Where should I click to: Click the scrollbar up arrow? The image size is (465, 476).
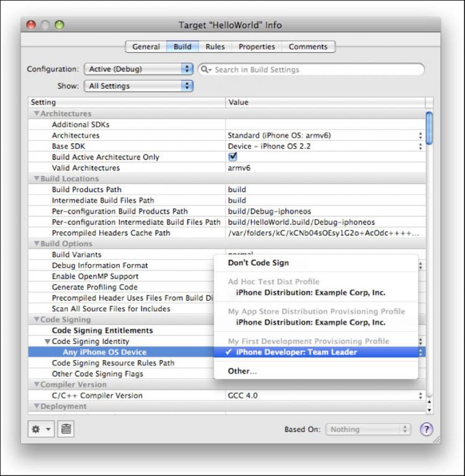(429, 402)
